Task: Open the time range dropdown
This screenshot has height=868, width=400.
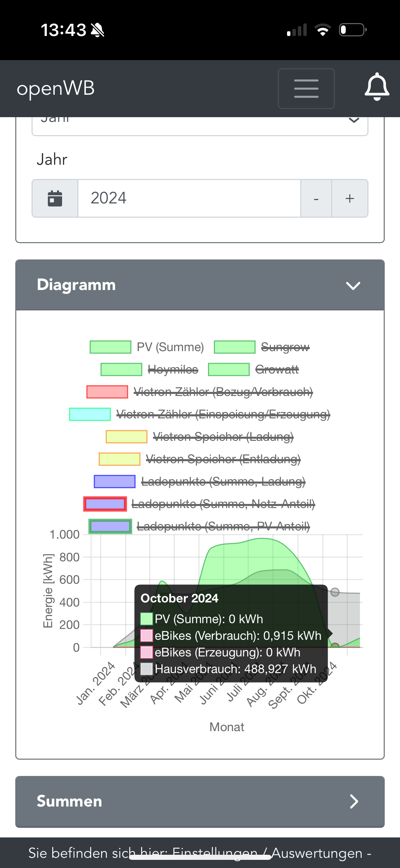Action: [200, 123]
